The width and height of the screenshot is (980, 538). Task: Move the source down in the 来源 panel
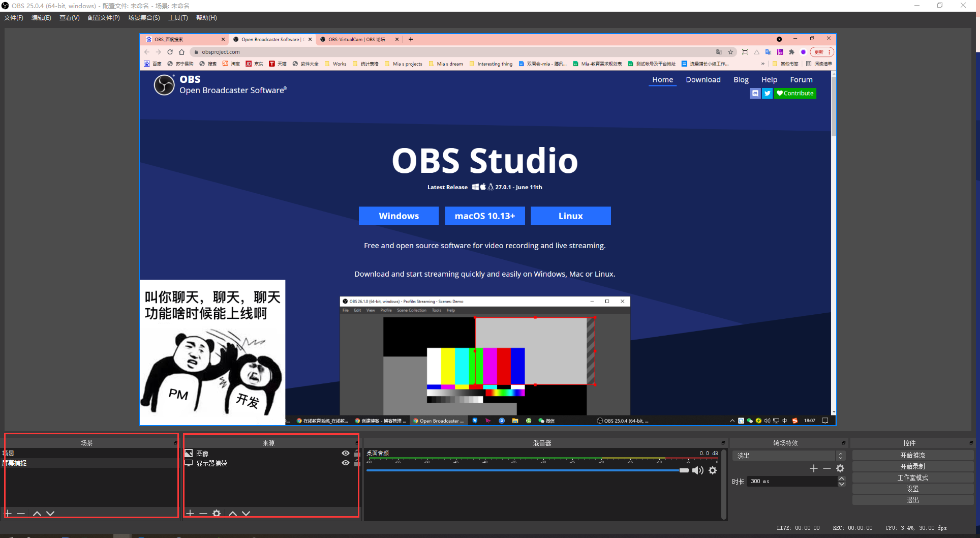(x=246, y=514)
